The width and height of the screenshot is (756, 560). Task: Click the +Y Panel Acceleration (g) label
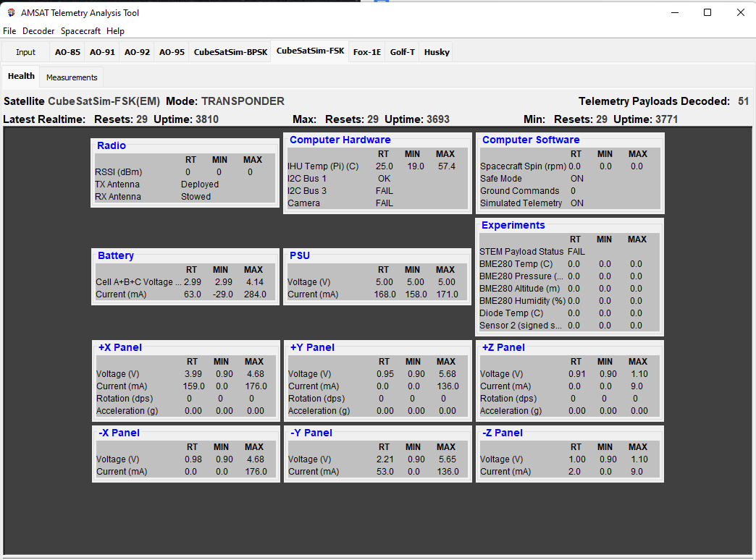tap(319, 411)
